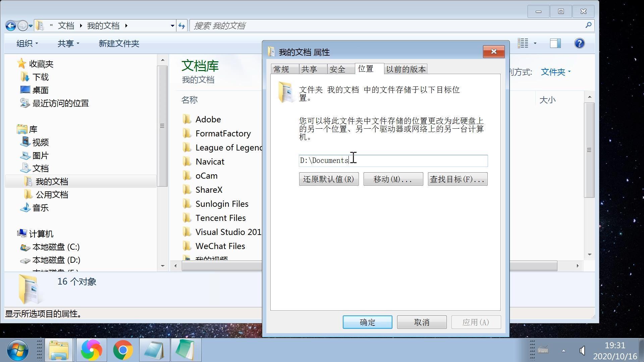Viewport: 644px width, 362px height.
Task: Expand the 库 tree item in sidebar
Action: pyautogui.click(x=14, y=129)
